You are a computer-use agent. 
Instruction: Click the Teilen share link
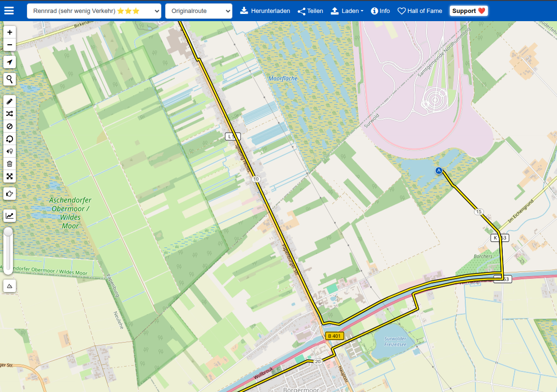310,11
